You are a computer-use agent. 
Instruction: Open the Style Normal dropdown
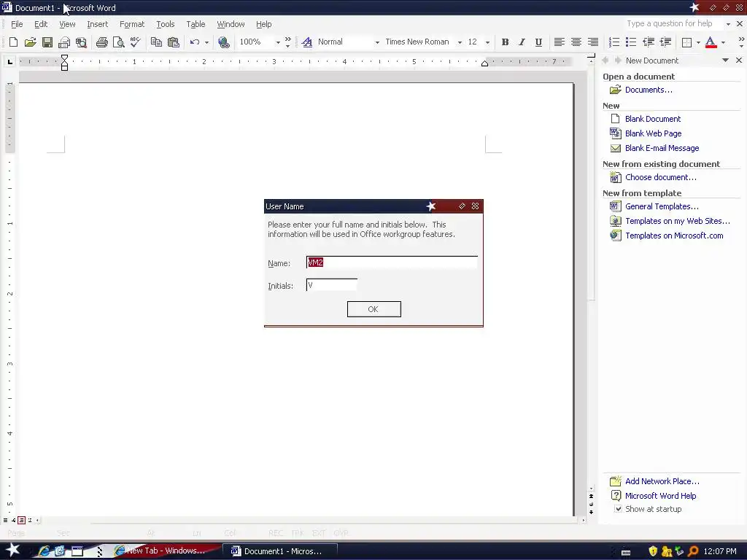377,42
